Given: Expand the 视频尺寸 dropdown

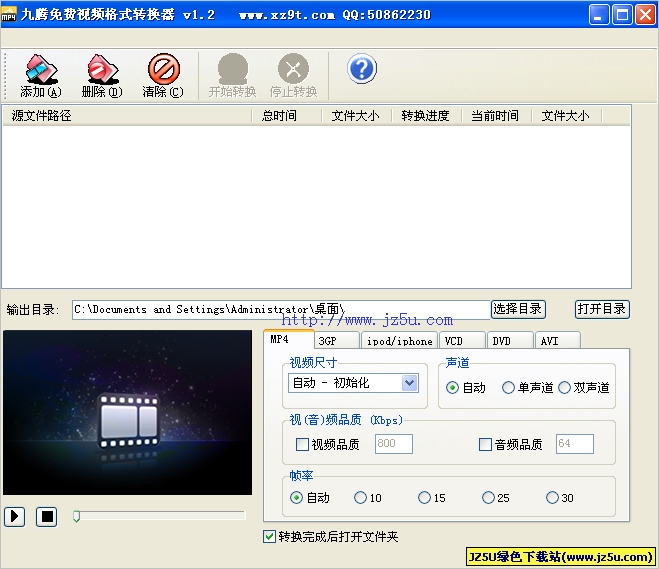Looking at the screenshot, I should pyautogui.click(x=409, y=383).
